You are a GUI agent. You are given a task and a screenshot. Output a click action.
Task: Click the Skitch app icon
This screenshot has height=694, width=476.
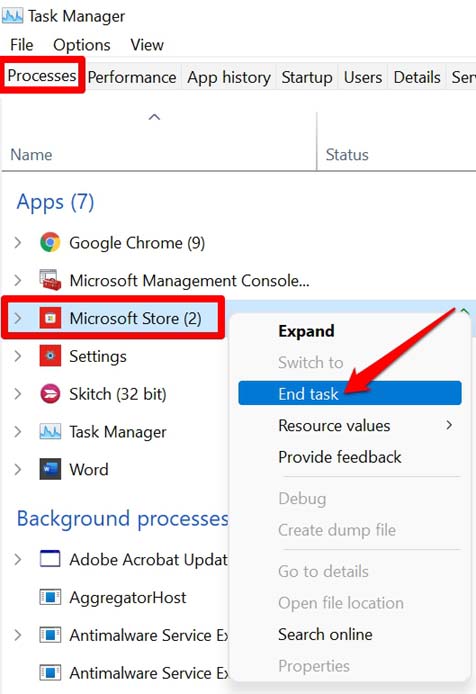pyautogui.click(x=50, y=393)
